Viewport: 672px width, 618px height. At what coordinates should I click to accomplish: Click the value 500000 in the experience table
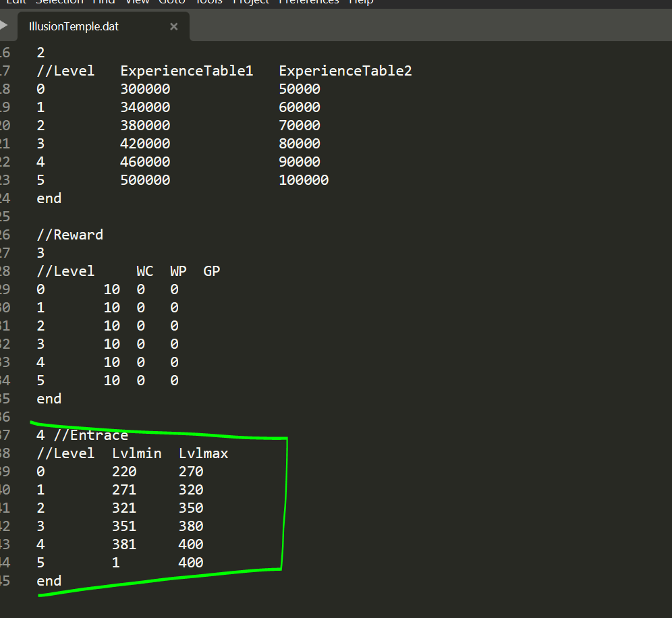click(x=145, y=180)
